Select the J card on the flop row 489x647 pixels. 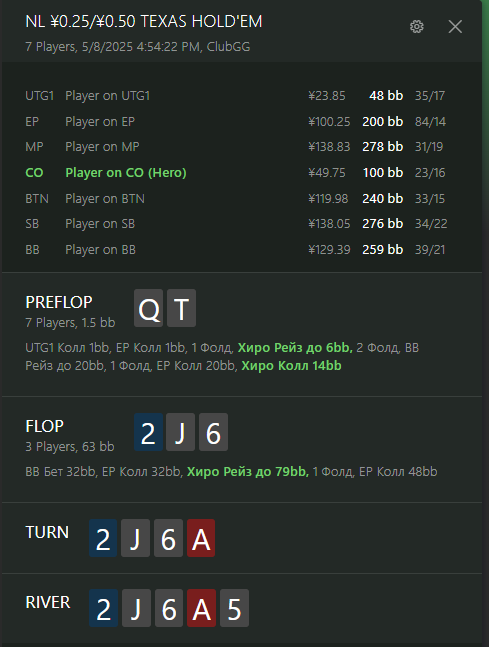180,432
